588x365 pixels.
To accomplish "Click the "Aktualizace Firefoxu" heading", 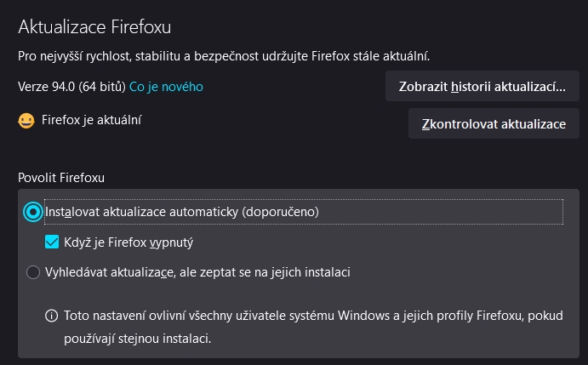I will (94, 26).
